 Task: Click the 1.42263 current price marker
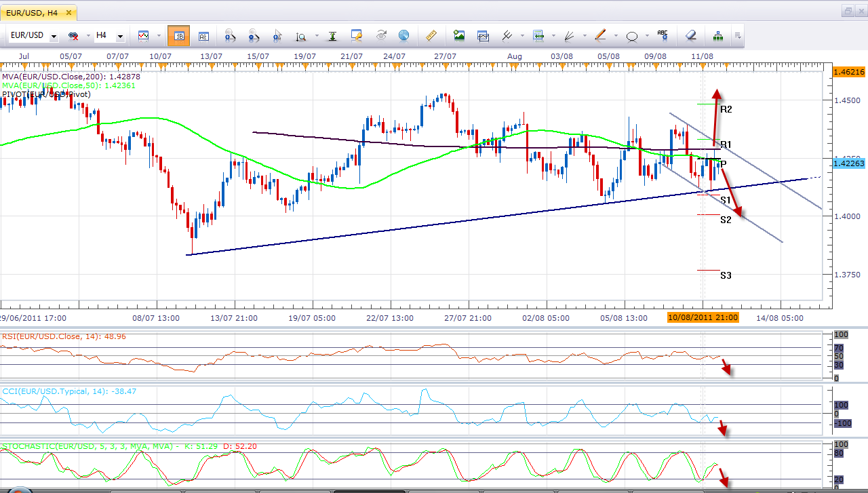tap(849, 162)
